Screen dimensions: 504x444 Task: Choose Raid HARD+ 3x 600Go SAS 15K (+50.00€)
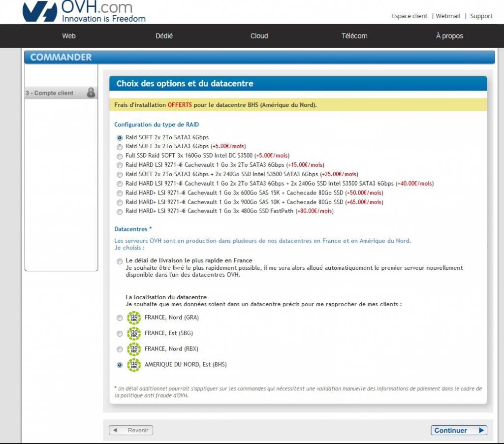(120, 193)
